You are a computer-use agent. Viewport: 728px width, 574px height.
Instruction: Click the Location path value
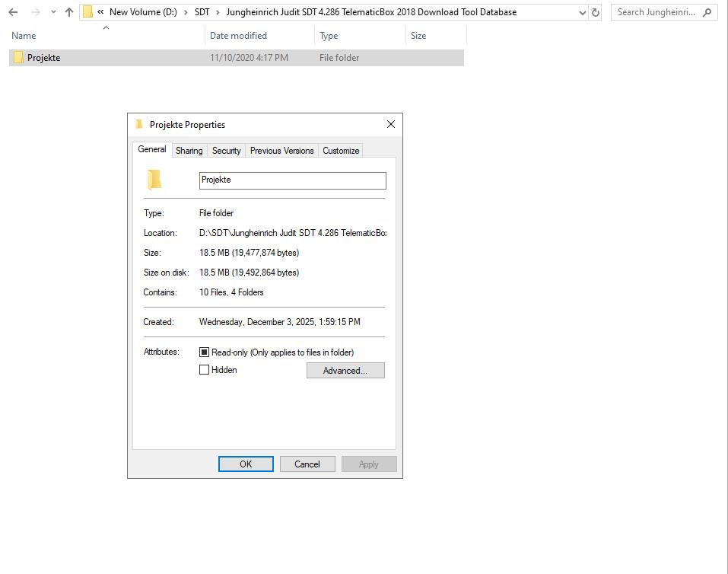coord(293,233)
